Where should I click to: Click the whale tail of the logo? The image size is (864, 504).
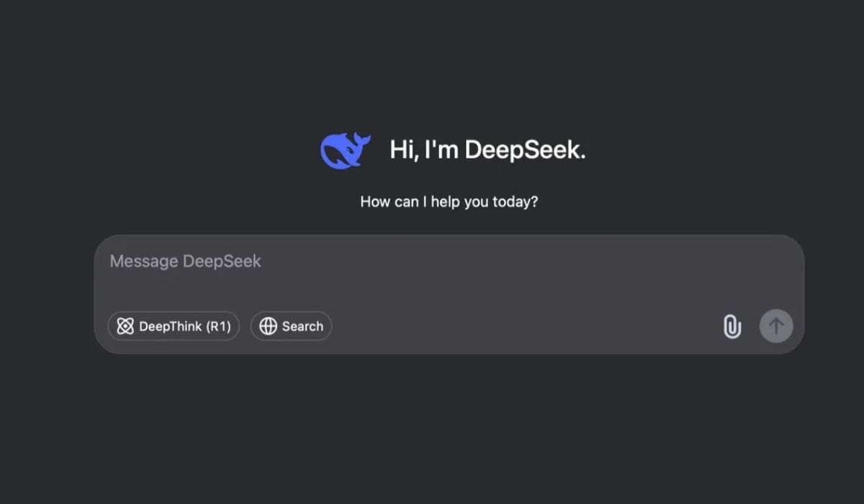coord(362,140)
